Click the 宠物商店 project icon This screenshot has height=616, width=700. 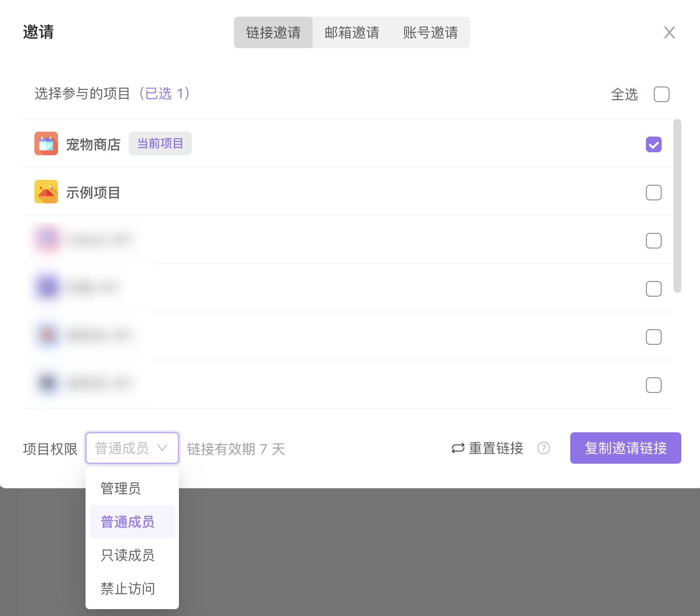(x=46, y=143)
